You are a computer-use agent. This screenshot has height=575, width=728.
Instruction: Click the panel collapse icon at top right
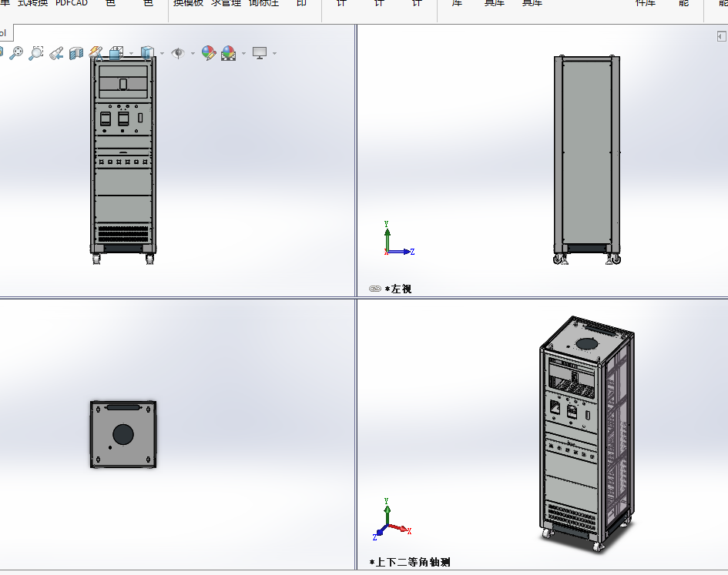(721, 36)
